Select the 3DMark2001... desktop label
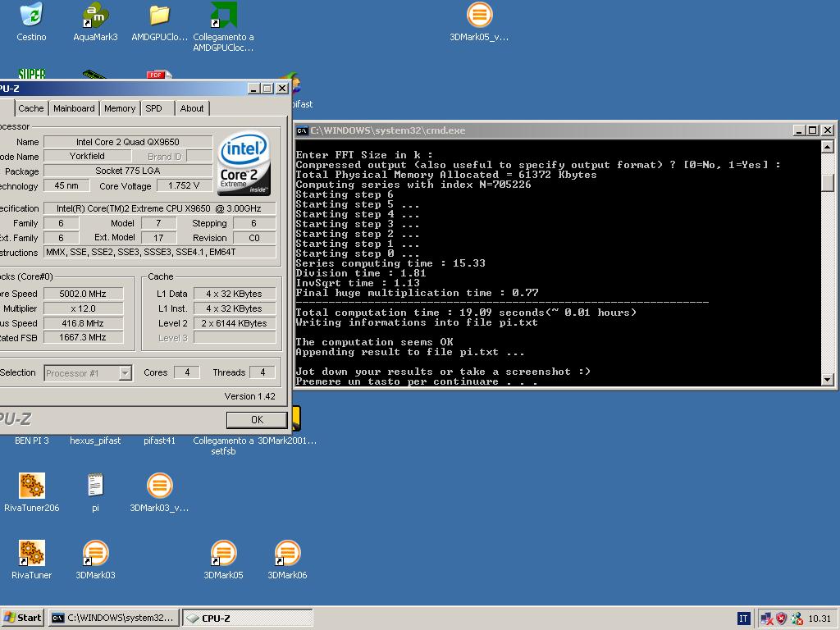Viewport: 840px width, 630px height. 287,441
